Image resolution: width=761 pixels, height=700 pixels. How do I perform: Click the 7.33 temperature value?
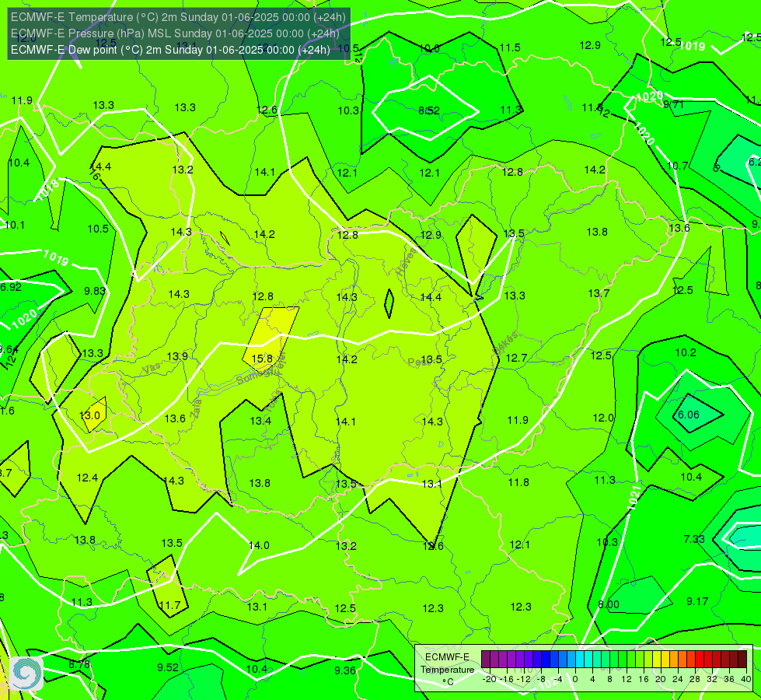point(693,539)
